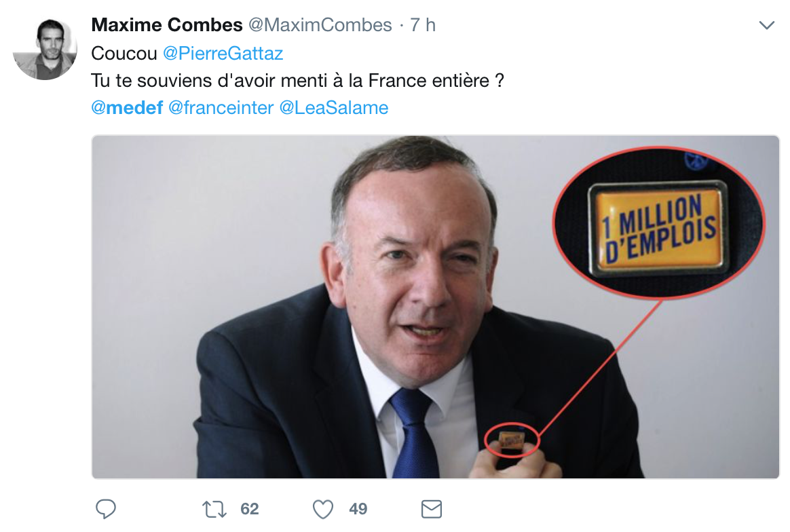Send tweet via direct message envelope icon
Image resolution: width=790 pixels, height=532 pixels.
click(x=432, y=509)
